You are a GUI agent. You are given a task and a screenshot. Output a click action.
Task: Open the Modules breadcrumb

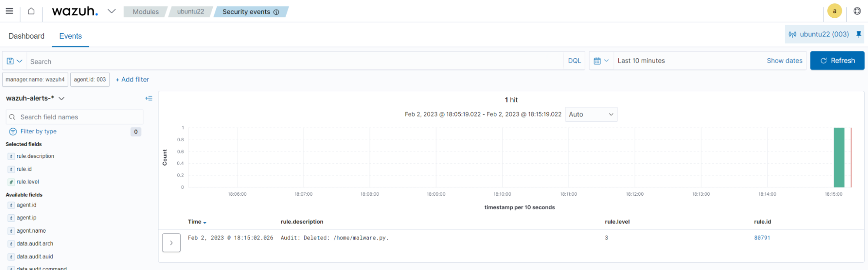(145, 12)
